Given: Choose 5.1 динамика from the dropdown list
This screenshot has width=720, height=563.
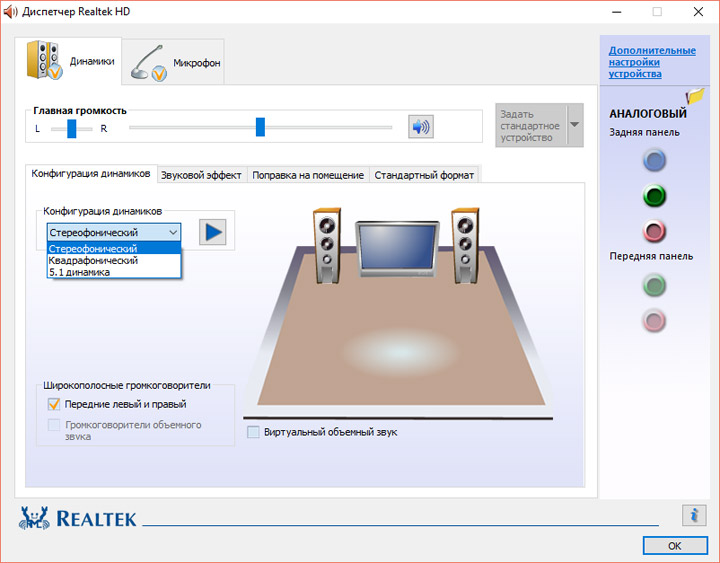Looking at the screenshot, I should (114, 272).
